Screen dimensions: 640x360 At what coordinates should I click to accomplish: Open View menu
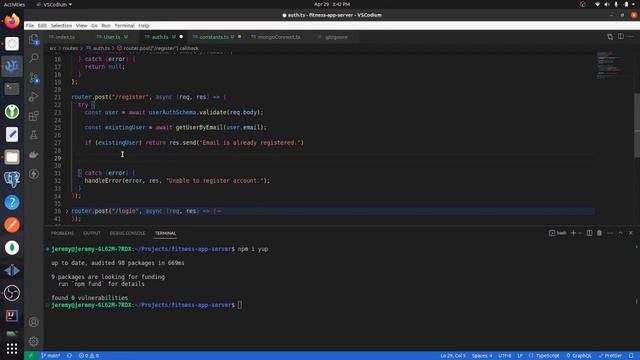tap(81, 26)
